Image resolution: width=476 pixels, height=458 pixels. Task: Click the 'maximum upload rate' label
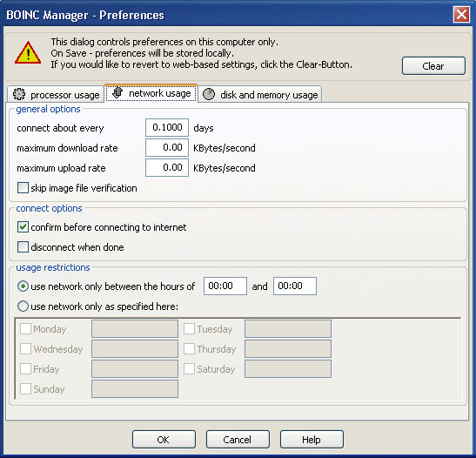[61, 168]
